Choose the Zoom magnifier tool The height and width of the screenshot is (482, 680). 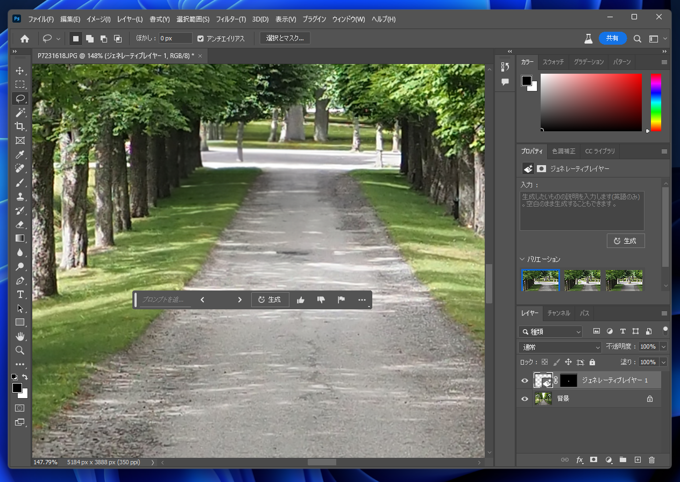pyautogui.click(x=20, y=351)
